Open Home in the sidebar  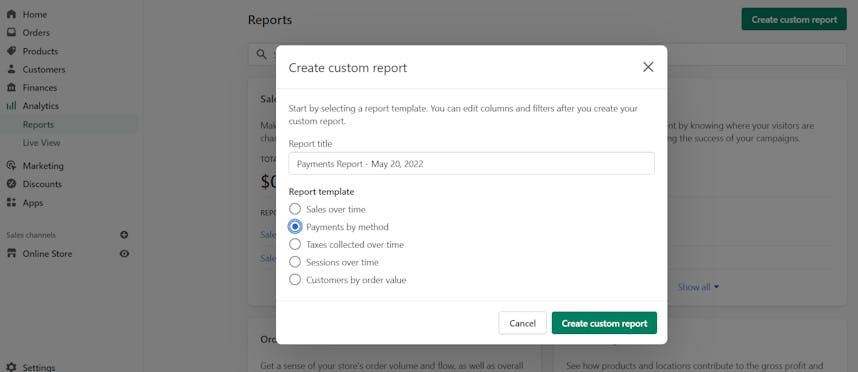(34, 14)
